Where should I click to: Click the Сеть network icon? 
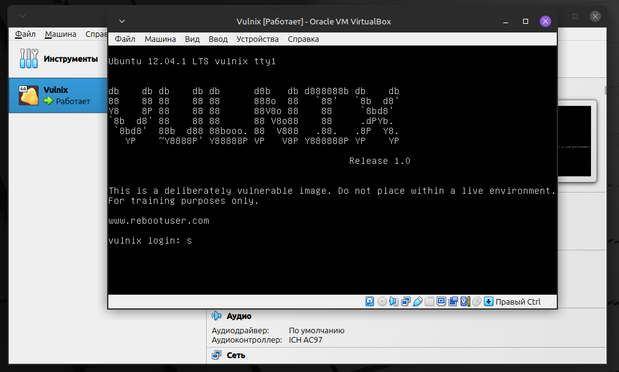(216, 355)
